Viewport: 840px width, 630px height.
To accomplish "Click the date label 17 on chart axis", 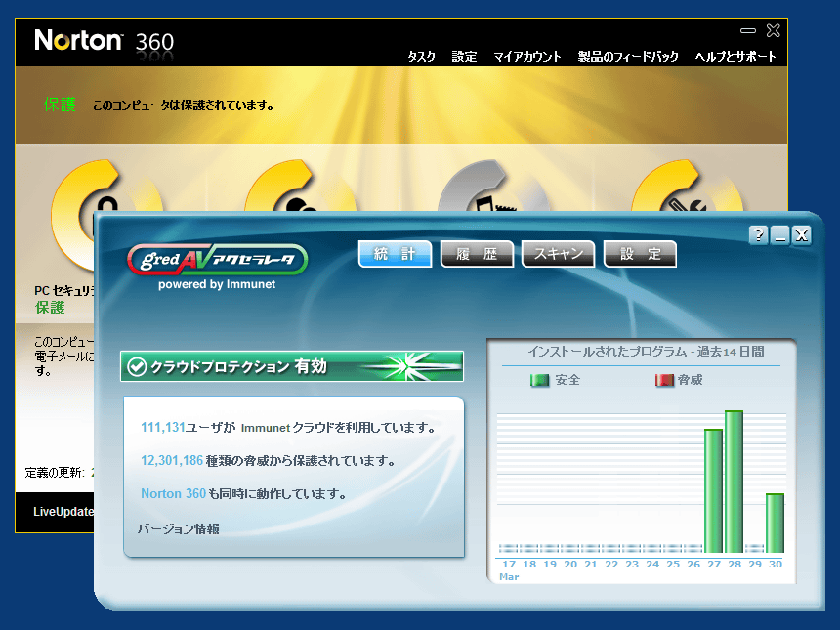I will pyautogui.click(x=509, y=565).
